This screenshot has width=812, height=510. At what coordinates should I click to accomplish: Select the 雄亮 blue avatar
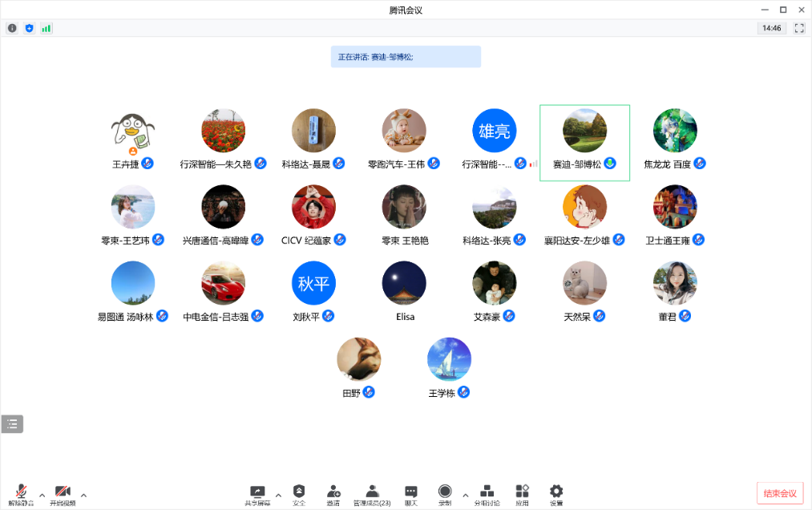click(495, 131)
